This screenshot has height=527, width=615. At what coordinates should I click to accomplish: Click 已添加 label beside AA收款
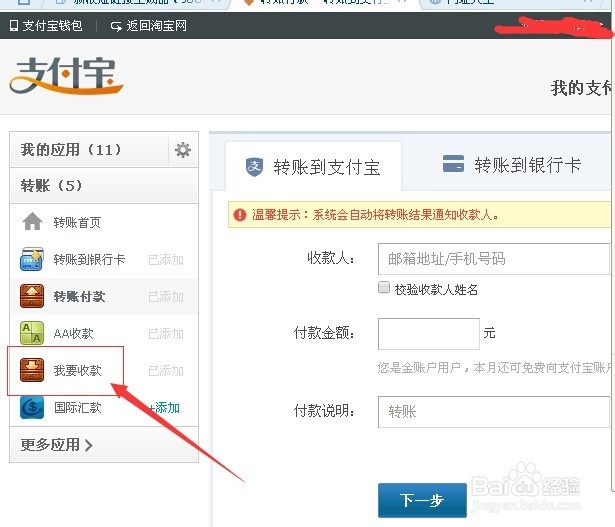point(166,334)
